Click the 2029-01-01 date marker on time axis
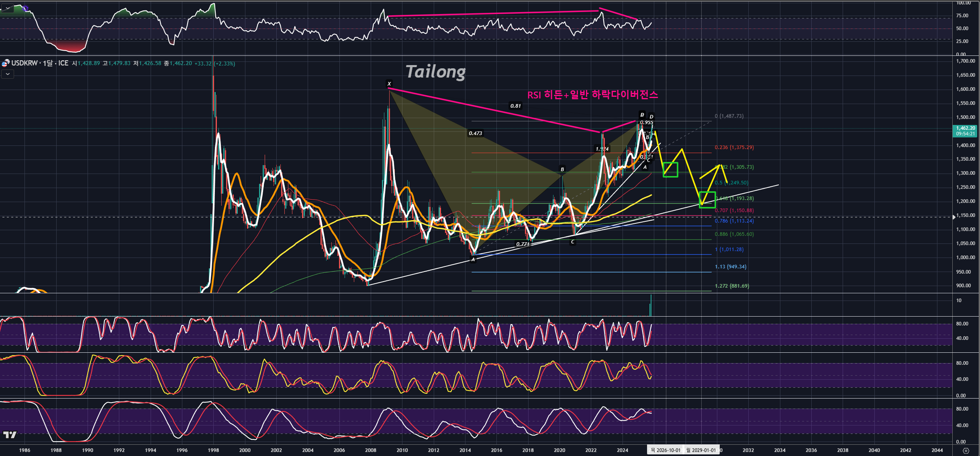This screenshot has height=456, width=980. (x=701, y=450)
